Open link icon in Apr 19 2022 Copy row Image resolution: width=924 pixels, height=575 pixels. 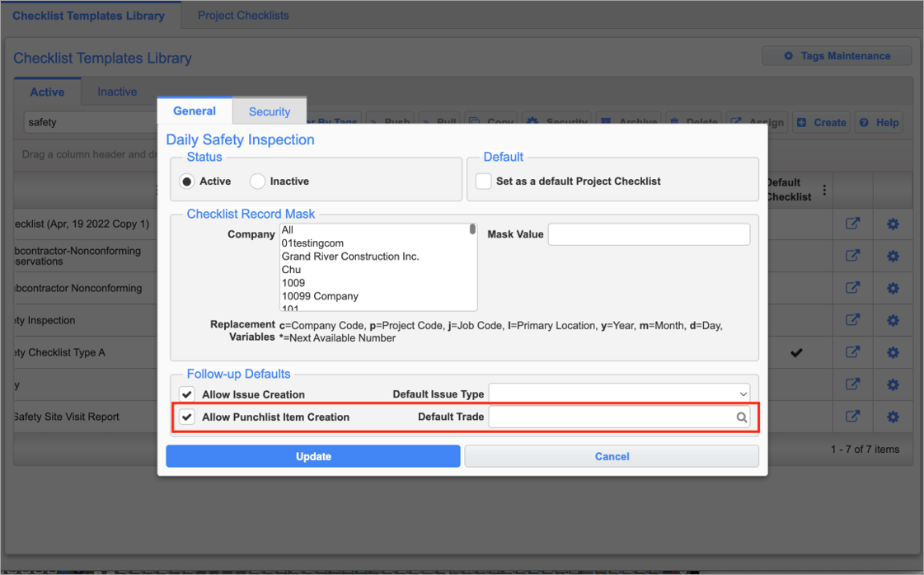(852, 224)
